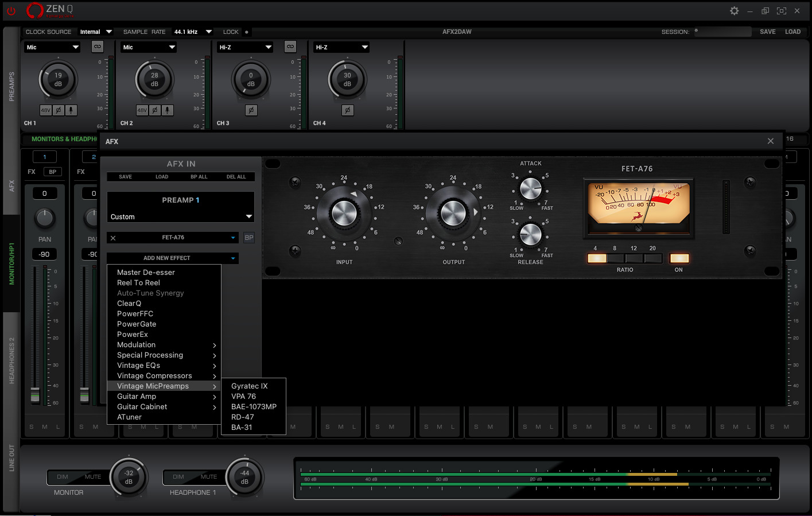
Task: Click the FET-A76 INPUT knob
Action: [x=344, y=214]
